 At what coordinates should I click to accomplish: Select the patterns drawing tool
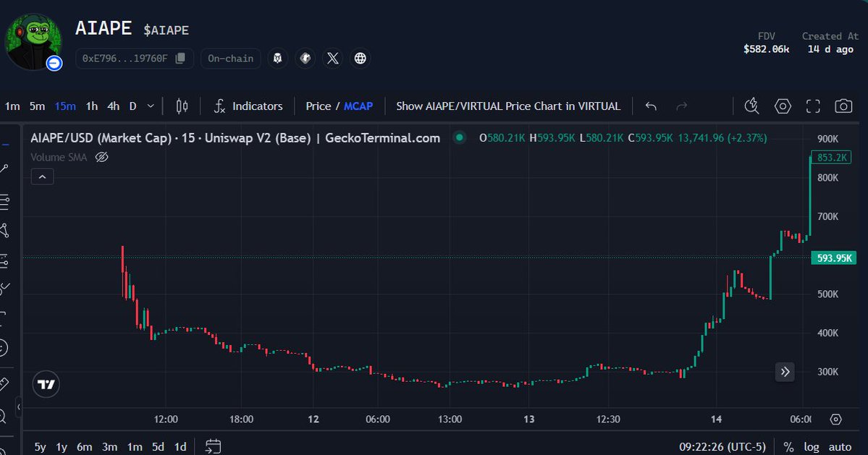(x=4, y=231)
